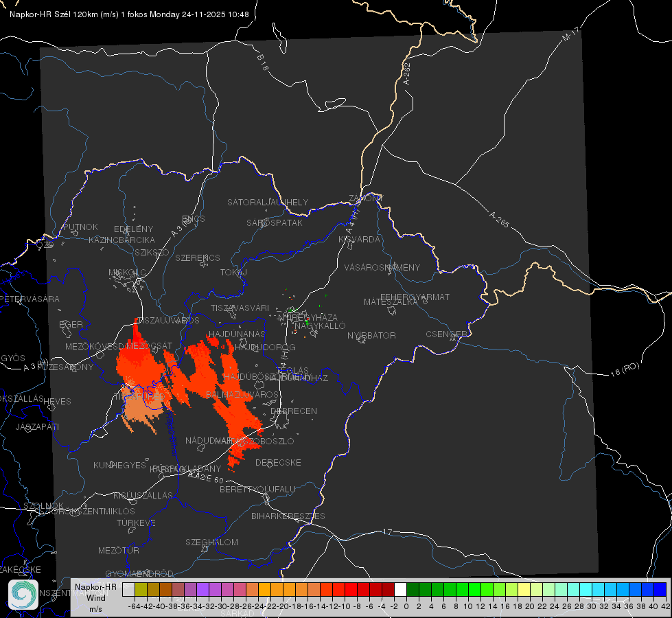Click the SÁTORALJAÚJHELY town label
This screenshot has height=618, width=672.
click(268, 202)
